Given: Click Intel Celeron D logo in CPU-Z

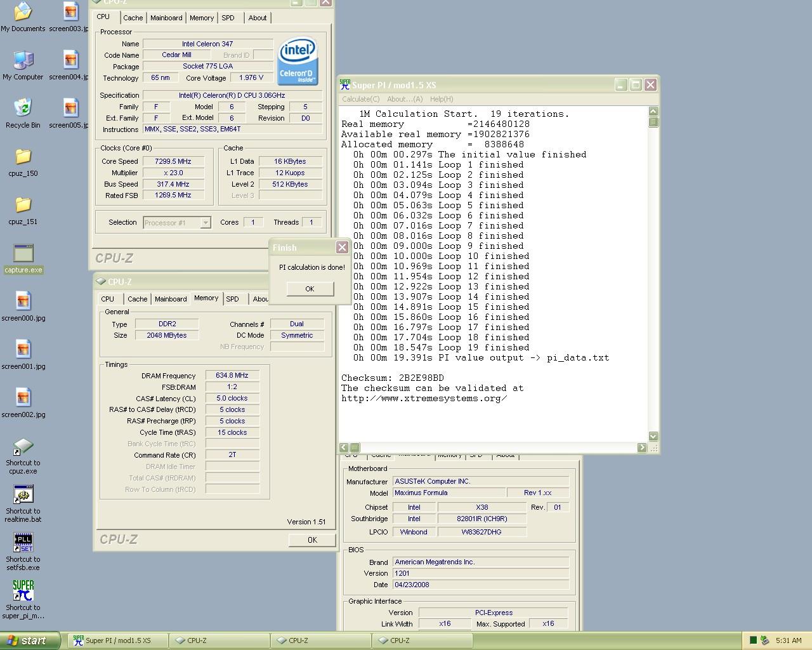Looking at the screenshot, I should [298, 61].
